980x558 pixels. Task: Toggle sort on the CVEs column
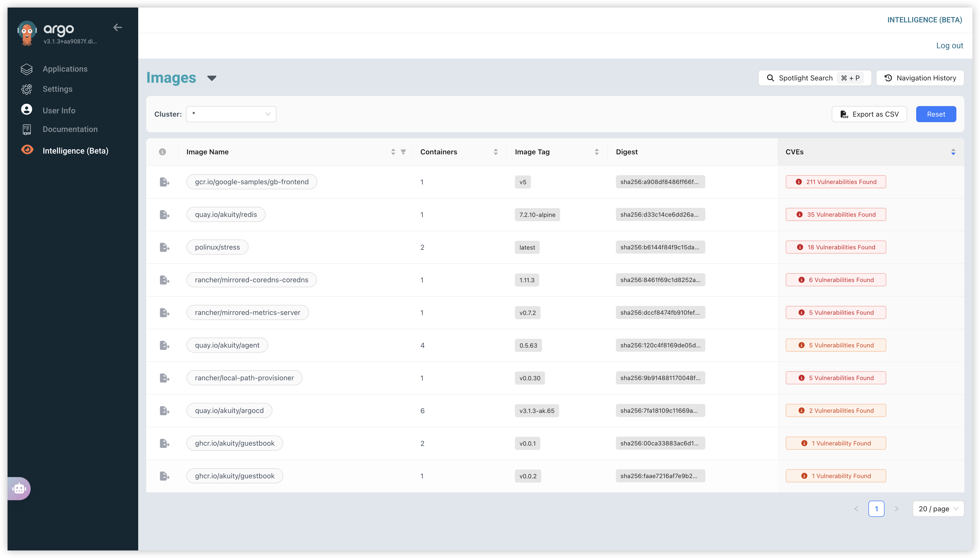click(953, 152)
